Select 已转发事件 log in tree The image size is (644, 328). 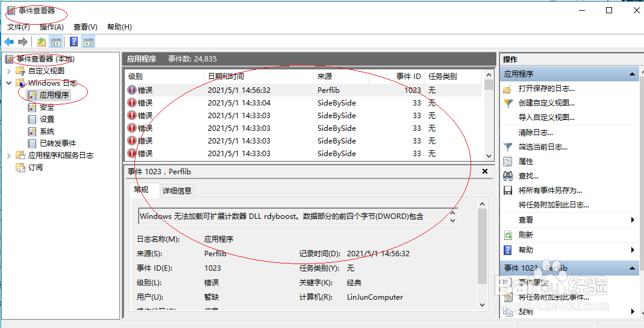click(x=57, y=143)
